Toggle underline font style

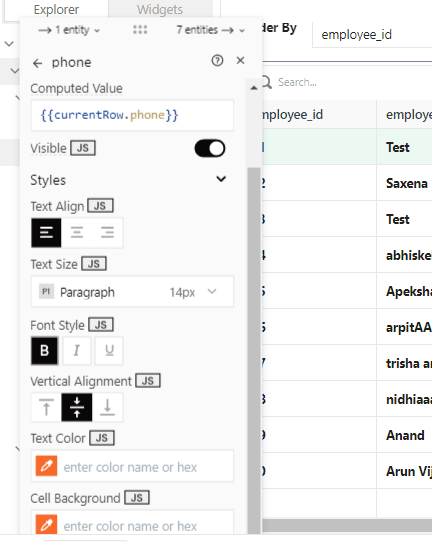click(109, 351)
